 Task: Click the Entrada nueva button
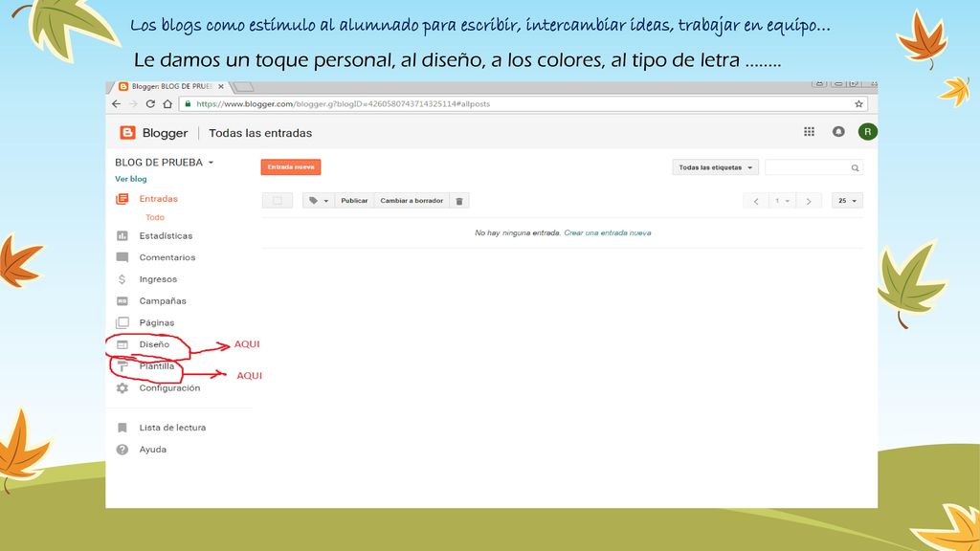coord(291,166)
